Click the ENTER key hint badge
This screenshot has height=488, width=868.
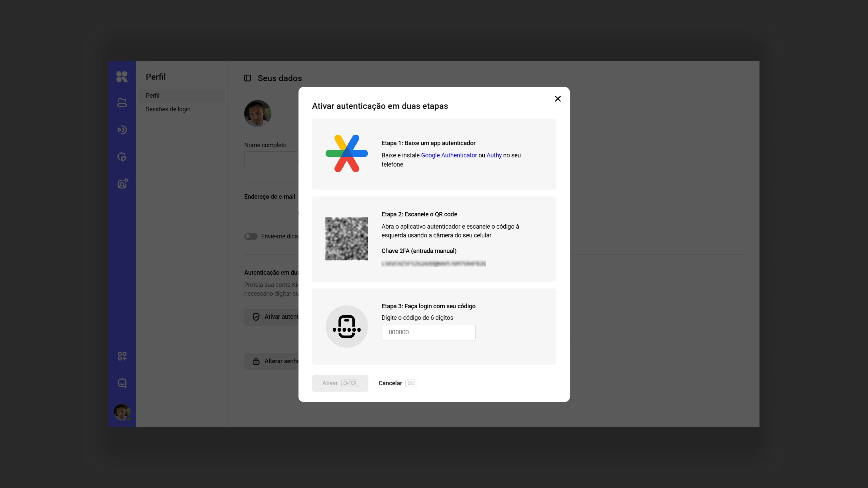tap(350, 383)
